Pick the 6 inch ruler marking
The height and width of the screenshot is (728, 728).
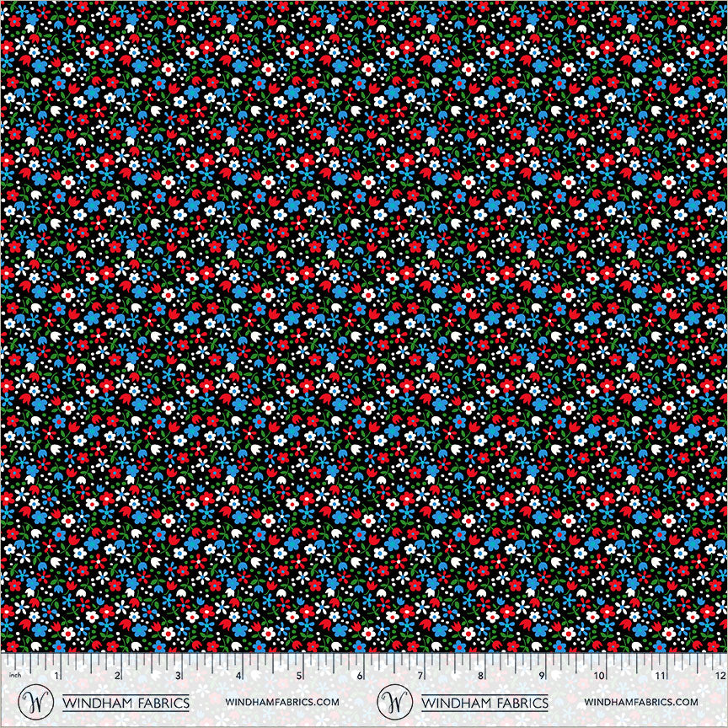point(360,676)
